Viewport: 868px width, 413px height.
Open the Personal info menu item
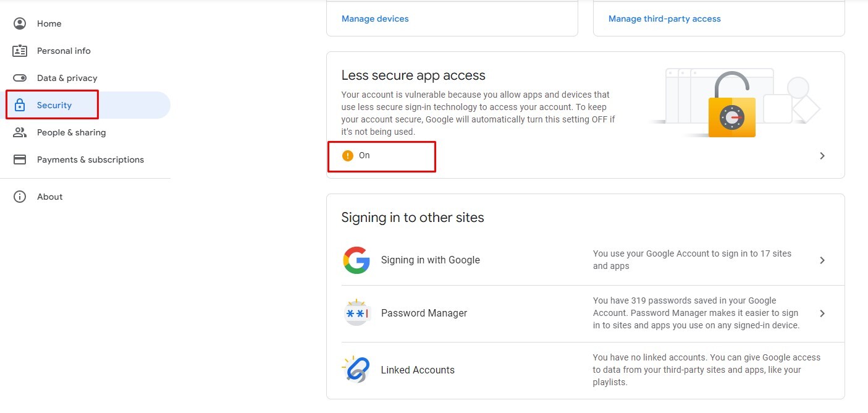[x=64, y=51]
